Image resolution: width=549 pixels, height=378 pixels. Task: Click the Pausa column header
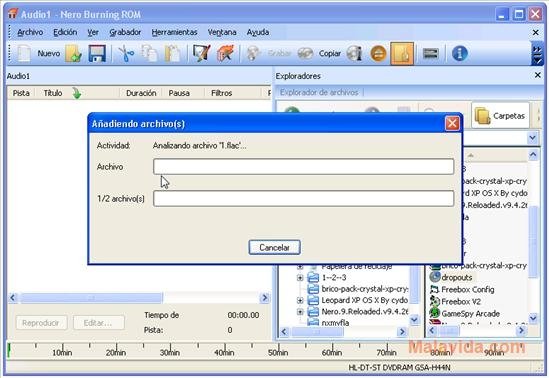(179, 93)
